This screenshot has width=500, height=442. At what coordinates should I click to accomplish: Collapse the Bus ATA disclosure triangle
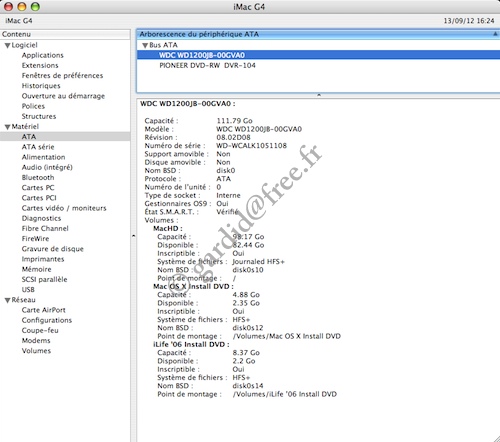pos(145,46)
